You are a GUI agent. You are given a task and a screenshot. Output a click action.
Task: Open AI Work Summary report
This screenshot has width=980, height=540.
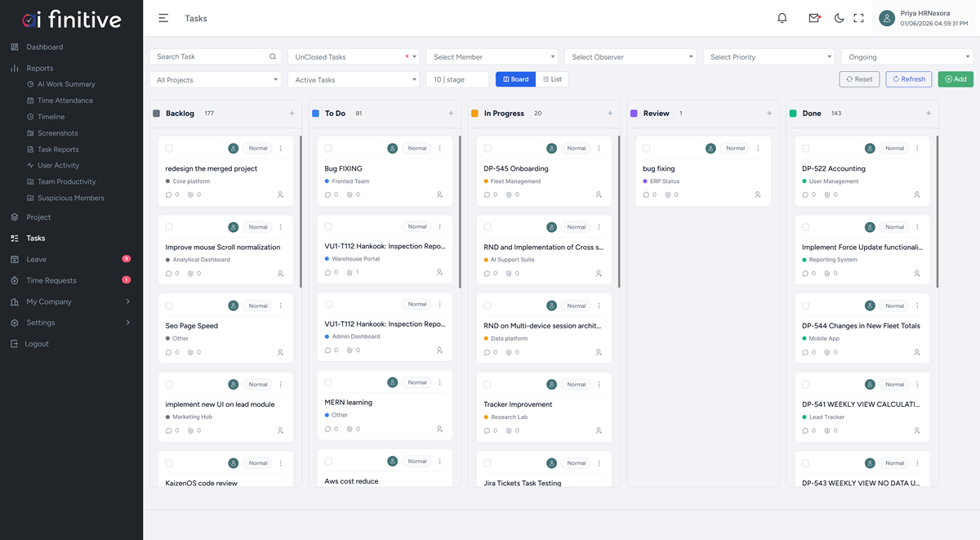coord(66,84)
